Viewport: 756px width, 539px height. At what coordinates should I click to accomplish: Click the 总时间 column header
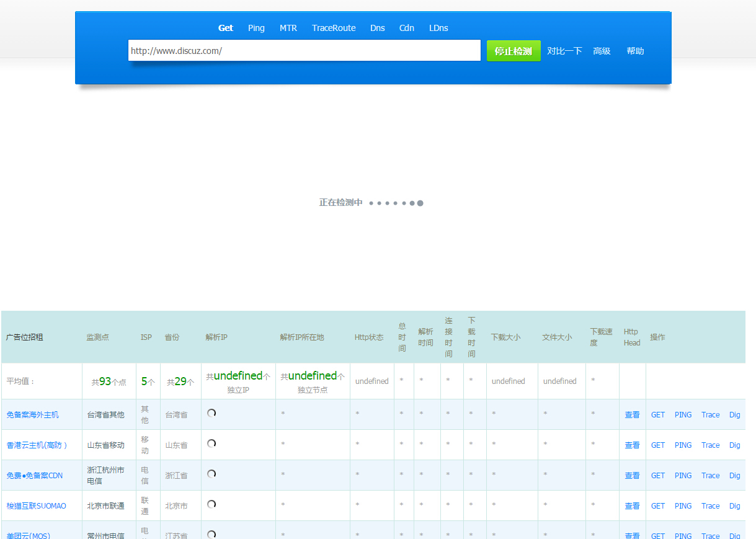coord(402,337)
